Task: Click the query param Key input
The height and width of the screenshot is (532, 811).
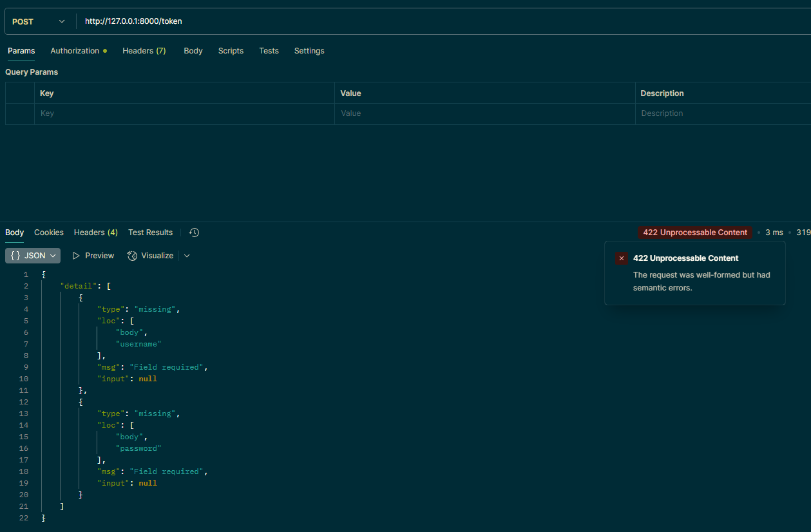Action: [184, 113]
